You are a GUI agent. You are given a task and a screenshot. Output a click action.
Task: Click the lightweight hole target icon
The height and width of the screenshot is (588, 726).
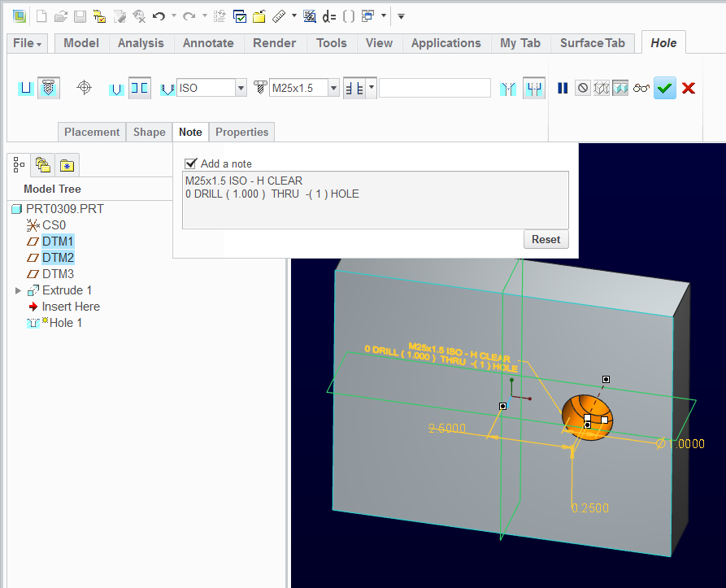tap(84, 87)
